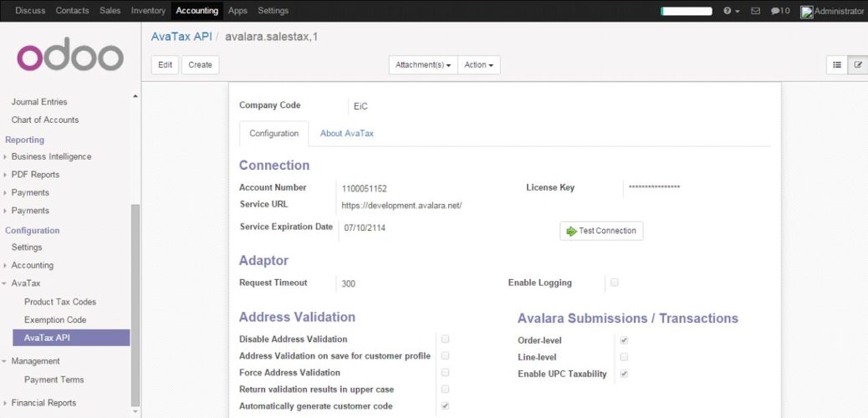Click the Create button
This screenshot has height=418, width=868.
click(x=200, y=64)
